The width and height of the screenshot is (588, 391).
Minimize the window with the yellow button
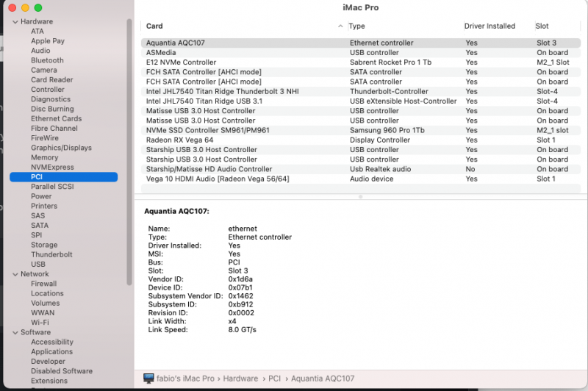point(25,7)
